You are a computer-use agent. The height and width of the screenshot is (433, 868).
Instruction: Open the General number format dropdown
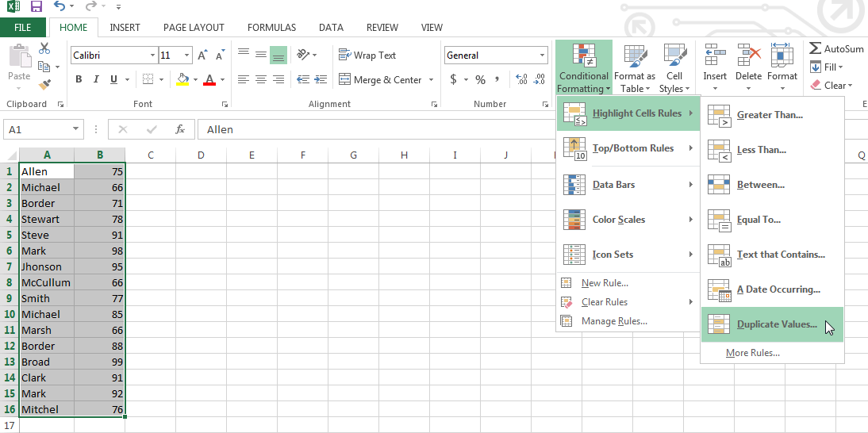click(x=541, y=56)
